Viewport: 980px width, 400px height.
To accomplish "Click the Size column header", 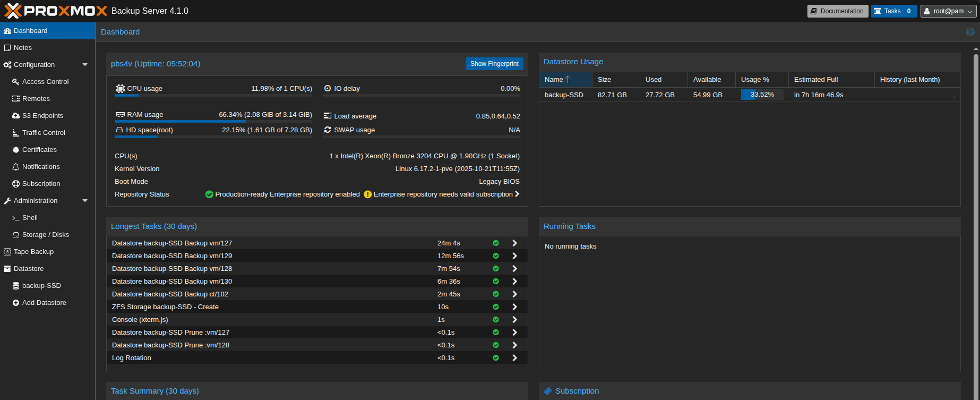I will pyautogui.click(x=616, y=80).
